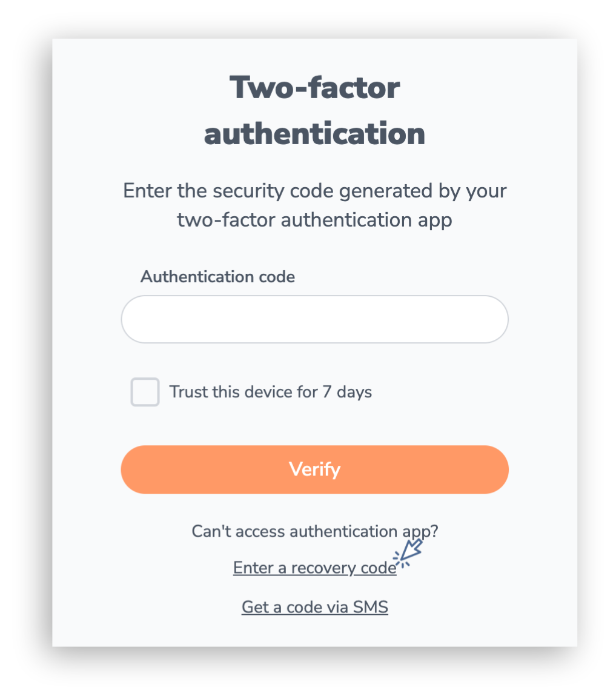Screen dimensions: 616x699
Task: Enable trusting this device for 7 days
Action: pos(145,392)
